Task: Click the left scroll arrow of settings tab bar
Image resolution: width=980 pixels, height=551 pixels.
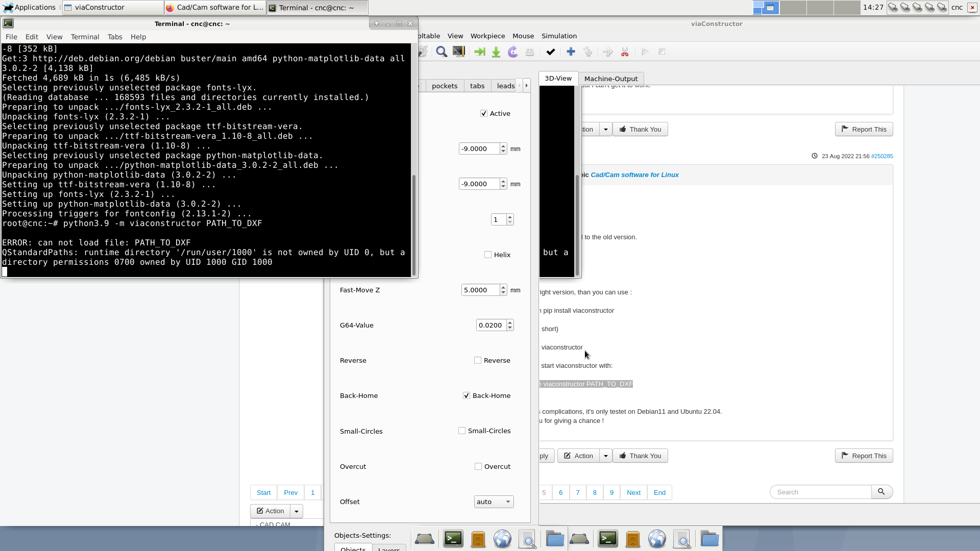Action: (519, 85)
